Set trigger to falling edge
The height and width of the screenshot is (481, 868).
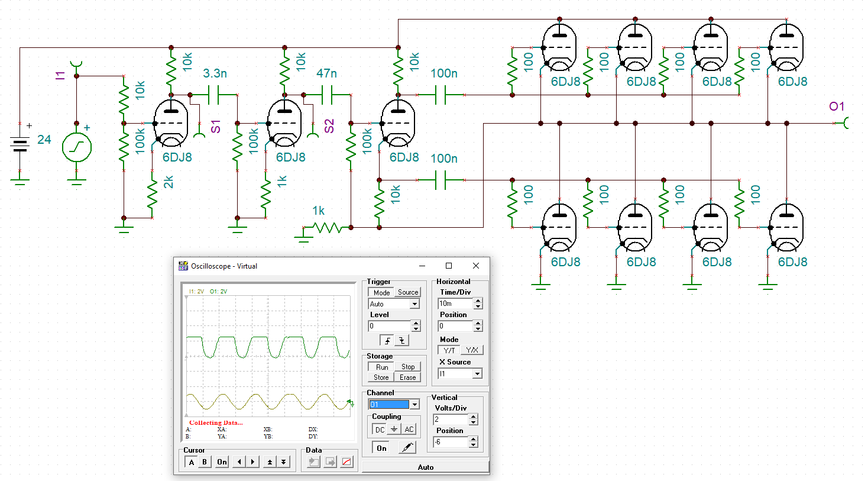point(401,340)
